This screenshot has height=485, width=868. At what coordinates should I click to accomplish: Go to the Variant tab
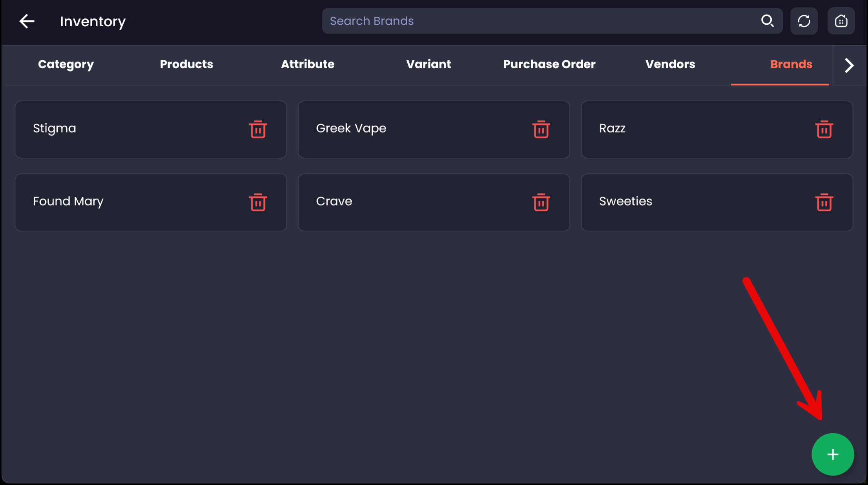429,64
